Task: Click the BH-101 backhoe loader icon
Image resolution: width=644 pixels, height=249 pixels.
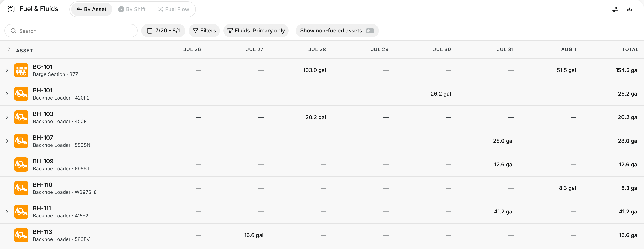Action: pyautogui.click(x=21, y=94)
